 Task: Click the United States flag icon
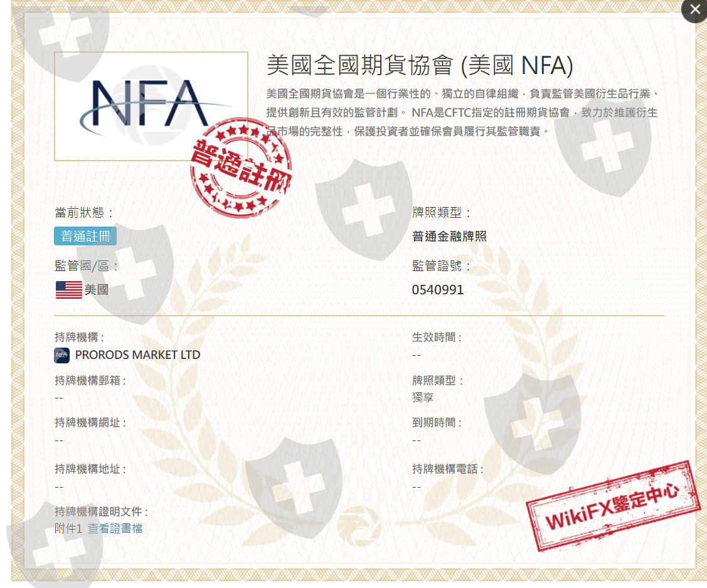(x=68, y=290)
